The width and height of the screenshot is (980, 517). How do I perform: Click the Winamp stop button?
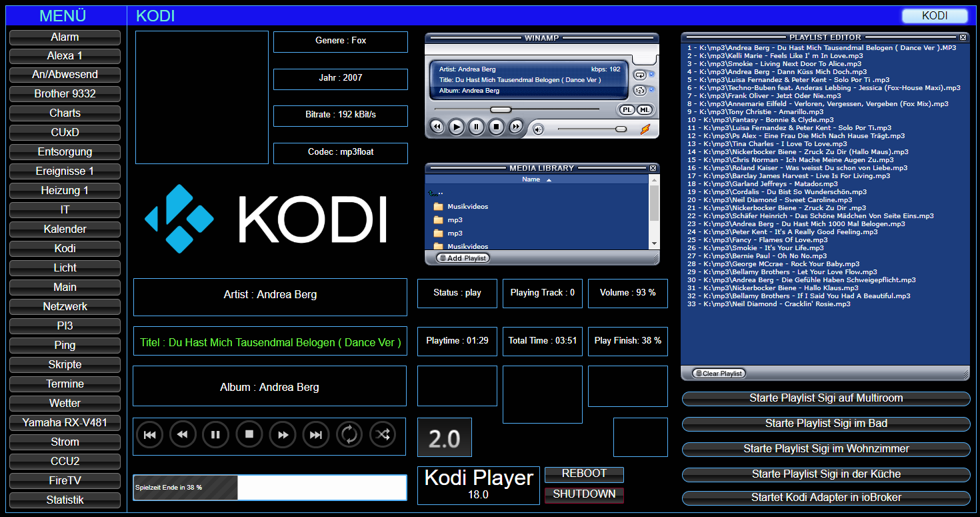[496, 127]
